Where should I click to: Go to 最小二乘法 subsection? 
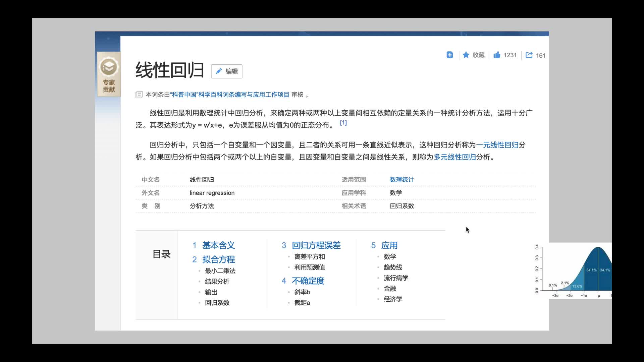[220, 271]
